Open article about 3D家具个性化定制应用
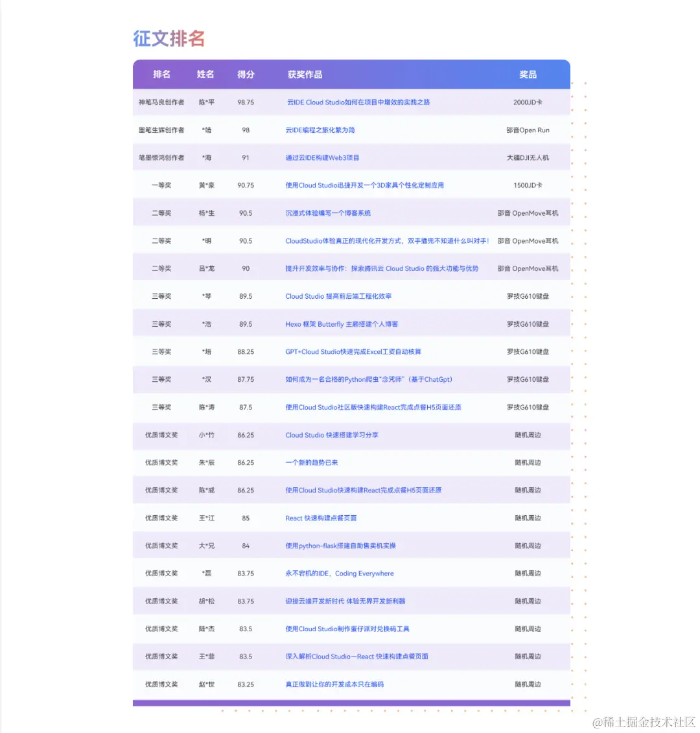This screenshot has width=700, height=733. [364, 185]
